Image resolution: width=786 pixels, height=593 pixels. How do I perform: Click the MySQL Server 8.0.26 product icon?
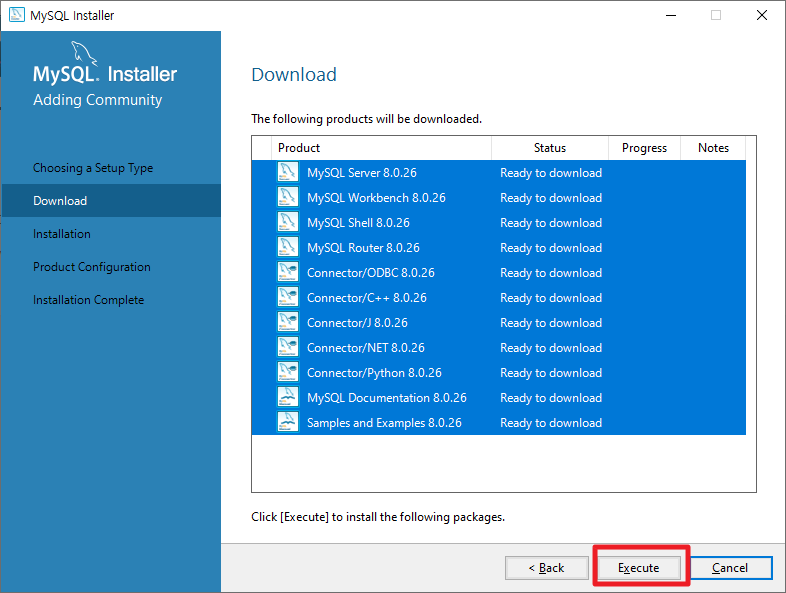coord(288,172)
